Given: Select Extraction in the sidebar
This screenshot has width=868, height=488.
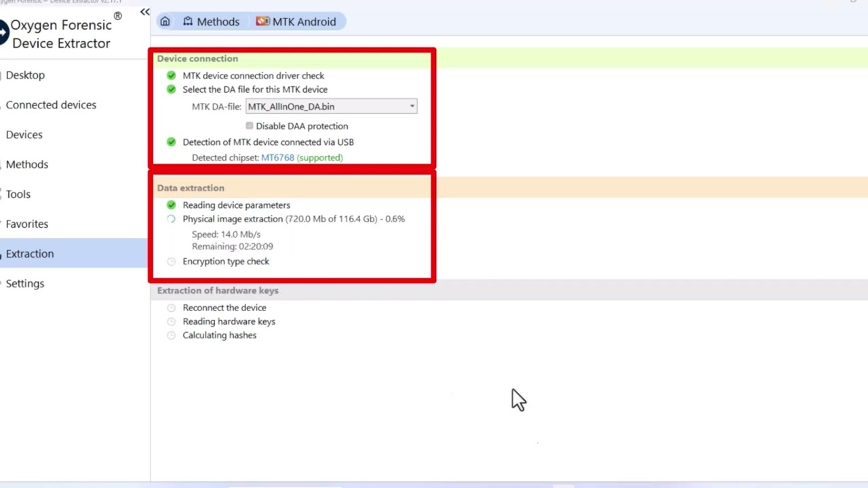Looking at the screenshot, I should pyautogui.click(x=73, y=253).
